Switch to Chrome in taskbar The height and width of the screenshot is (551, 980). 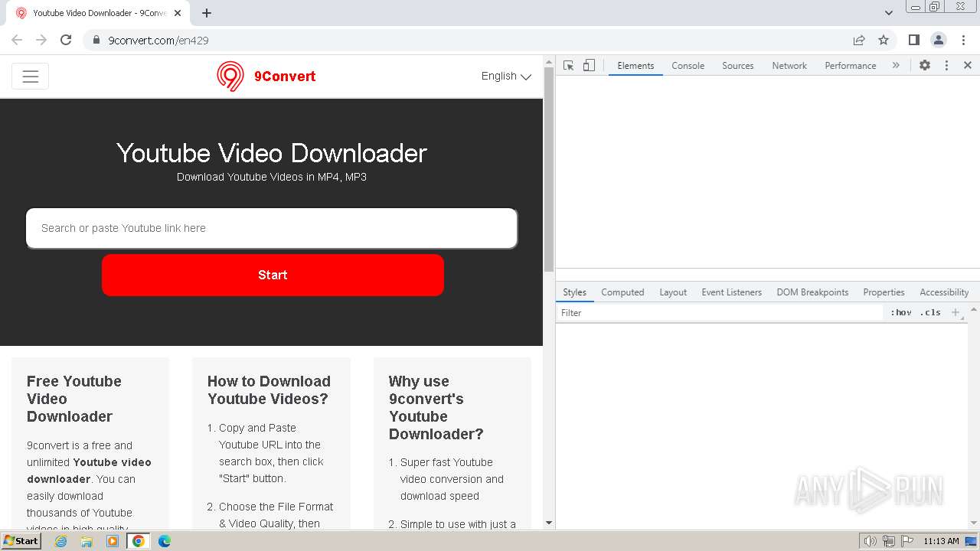(x=139, y=541)
